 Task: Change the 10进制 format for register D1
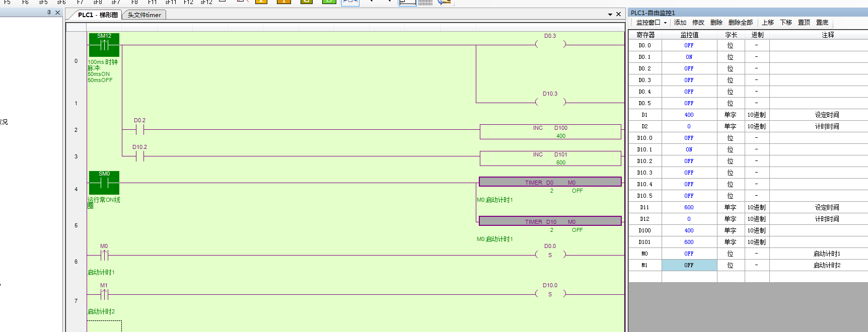coord(756,115)
